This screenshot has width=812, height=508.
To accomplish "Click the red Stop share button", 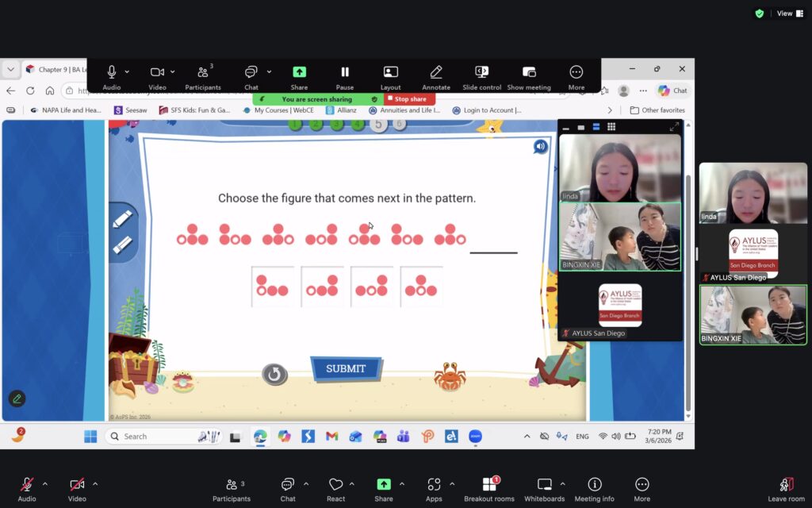I will pos(409,99).
